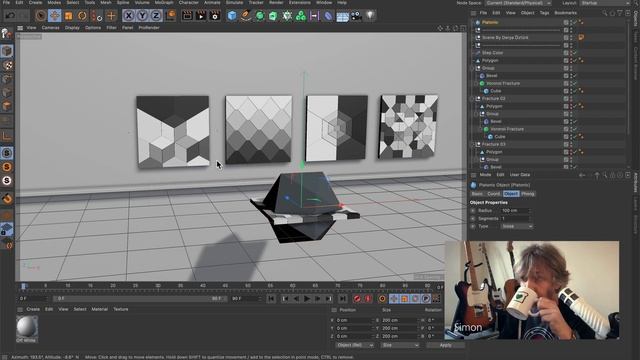
Task: Open the Layout dropdown
Action: point(604,3)
